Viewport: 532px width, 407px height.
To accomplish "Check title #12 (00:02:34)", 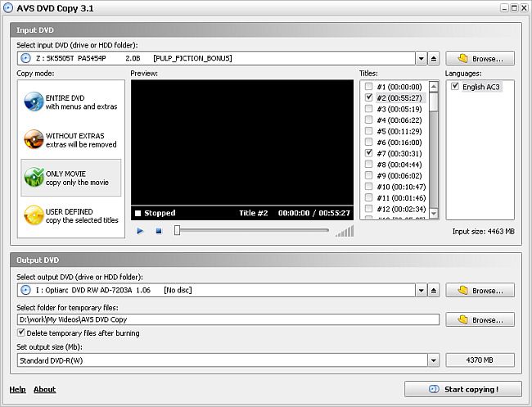I will pos(368,209).
